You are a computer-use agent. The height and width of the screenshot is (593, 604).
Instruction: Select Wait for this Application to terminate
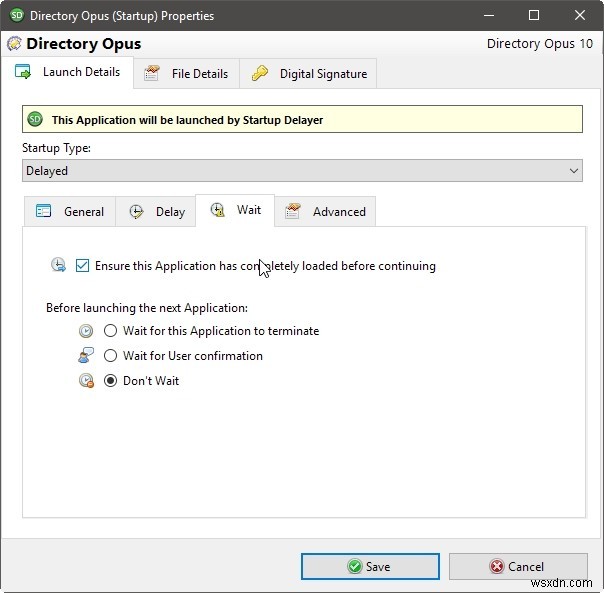(111, 331)
